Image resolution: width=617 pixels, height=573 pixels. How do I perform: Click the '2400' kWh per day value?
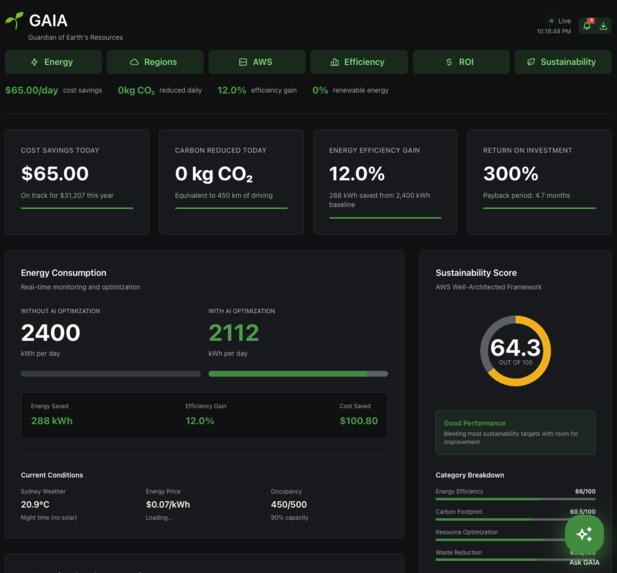[50, 333]
